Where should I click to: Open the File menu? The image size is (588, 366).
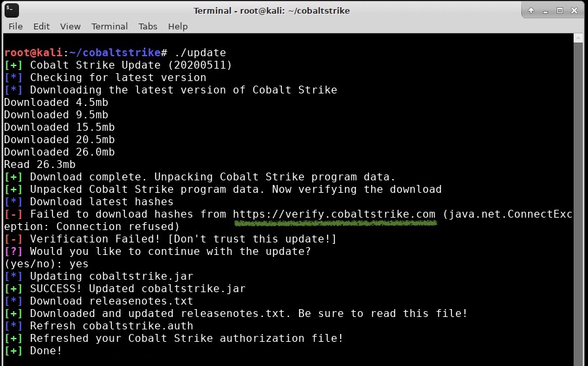(15, 26)
